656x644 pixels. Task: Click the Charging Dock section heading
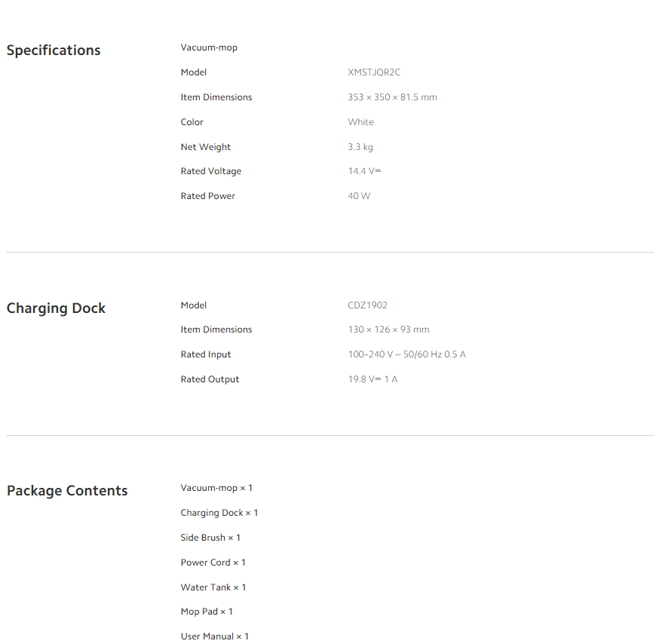pyautogui.click(x=57, y=308)
